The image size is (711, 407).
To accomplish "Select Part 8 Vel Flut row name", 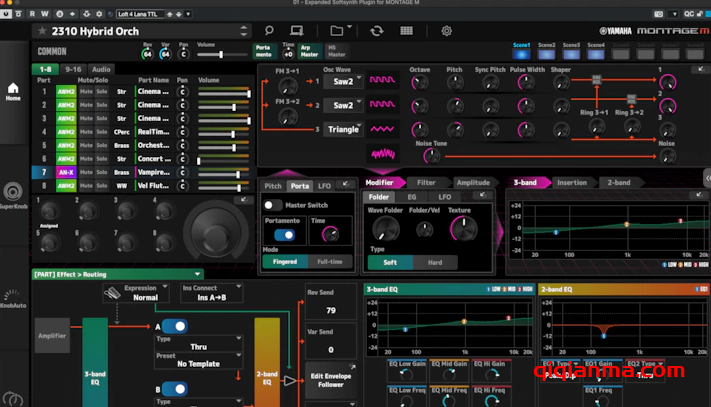I will pyautogui.click(x=153, y=186).
